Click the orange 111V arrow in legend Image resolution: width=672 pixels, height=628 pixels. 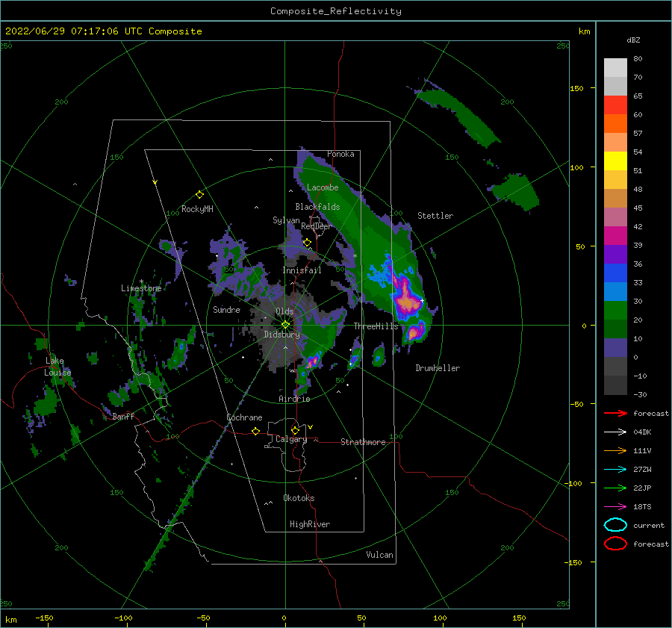[615, 450]
